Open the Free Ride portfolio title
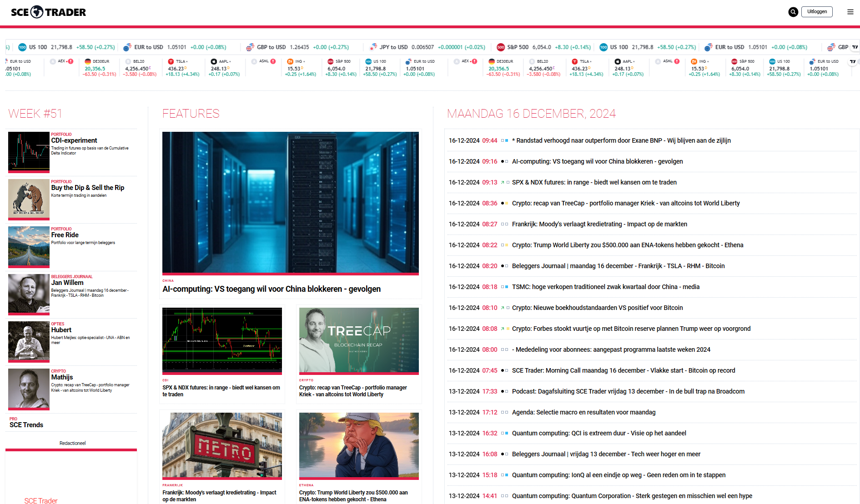The height and width of the screenshot is (504, 860). (x=65, y=235)
